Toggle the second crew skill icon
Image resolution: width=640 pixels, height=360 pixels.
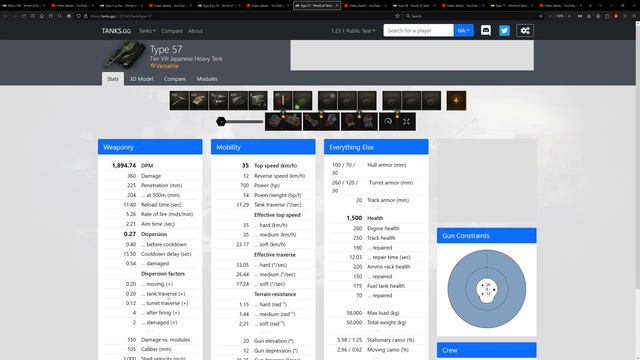pos(292,122)
